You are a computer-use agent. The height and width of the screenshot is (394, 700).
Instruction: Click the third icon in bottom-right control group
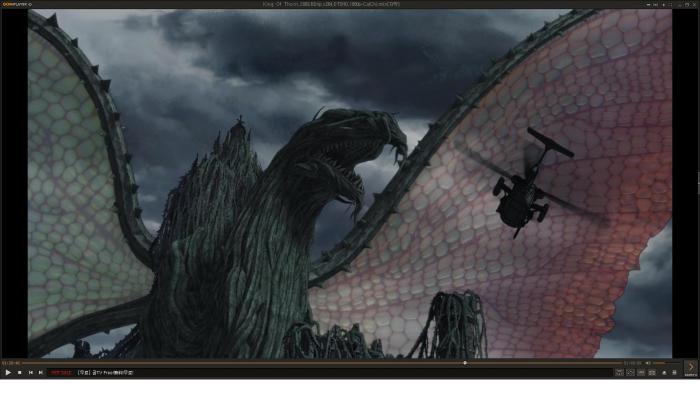click(641, 373)
